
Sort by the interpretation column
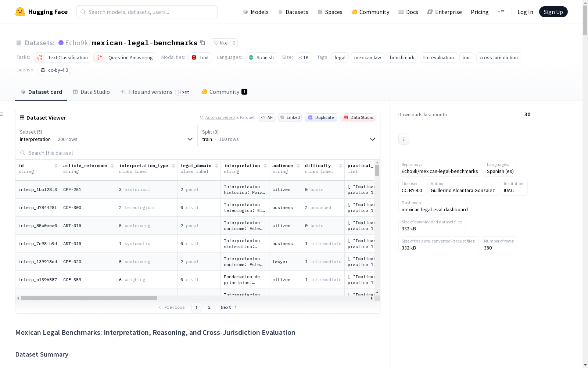coord(265,166)
